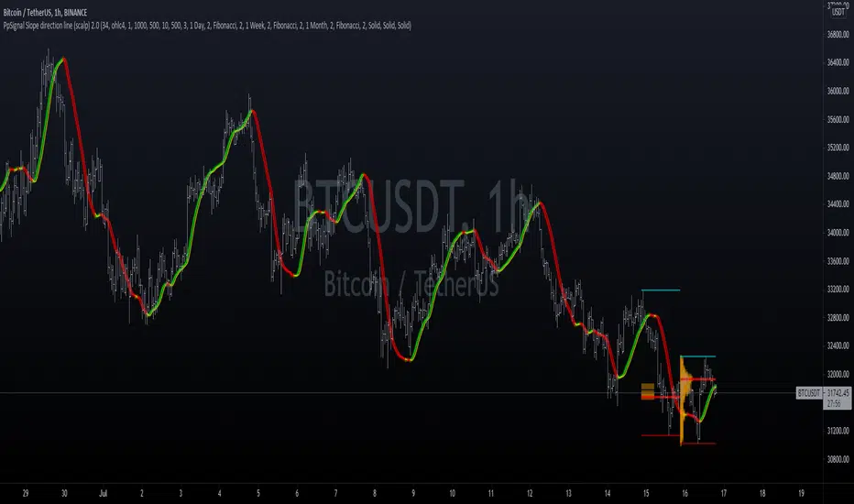Click date 30 on the time axis
Screen dimensions: 854x504
pos(64,494)
